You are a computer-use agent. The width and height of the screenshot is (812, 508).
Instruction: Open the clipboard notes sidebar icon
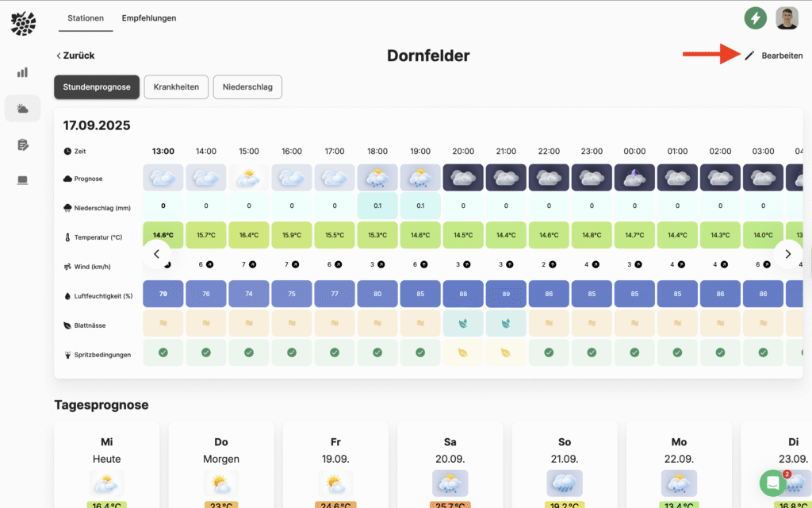pyautogui.click(x=22, y=144)
